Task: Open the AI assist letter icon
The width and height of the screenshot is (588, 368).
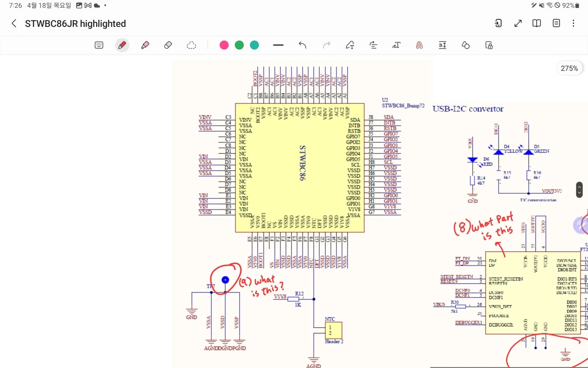Action: pyautogui.click(x=419, y=45)
